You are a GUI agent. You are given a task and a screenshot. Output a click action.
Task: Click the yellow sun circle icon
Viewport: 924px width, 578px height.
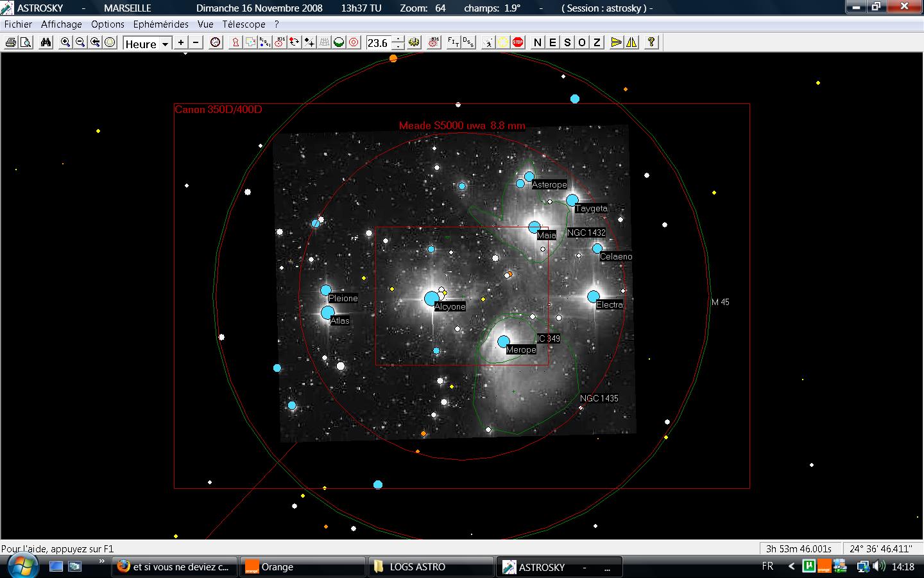tap(503, 42)
